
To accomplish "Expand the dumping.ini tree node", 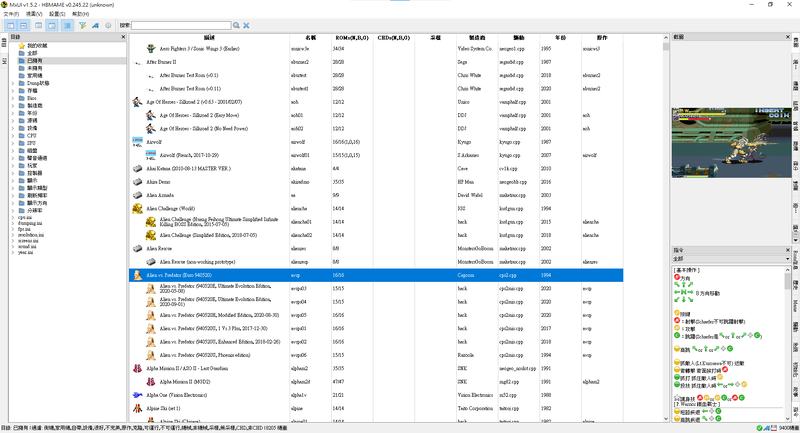I will (13, 223).
